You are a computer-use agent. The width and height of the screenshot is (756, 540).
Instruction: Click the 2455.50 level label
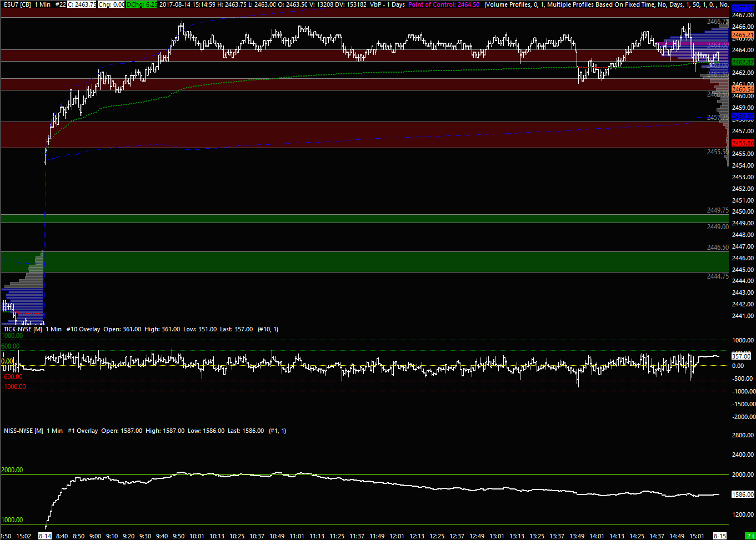pos(718,152)
